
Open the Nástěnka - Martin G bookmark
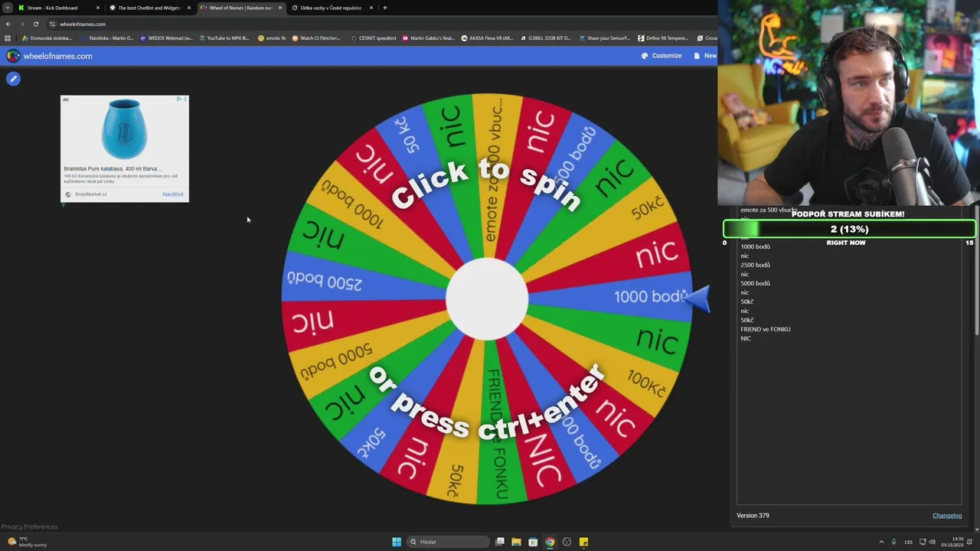pyautogui.click(x=106, y=38)
